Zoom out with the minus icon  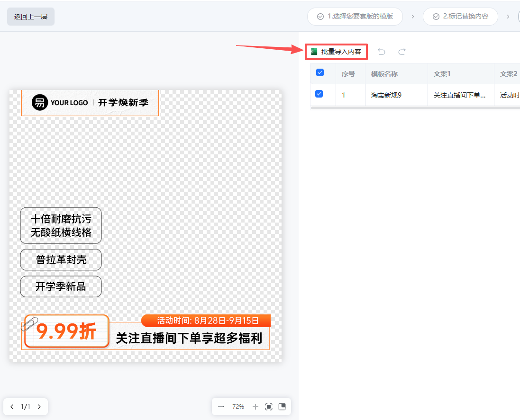[x=221, y=406]
